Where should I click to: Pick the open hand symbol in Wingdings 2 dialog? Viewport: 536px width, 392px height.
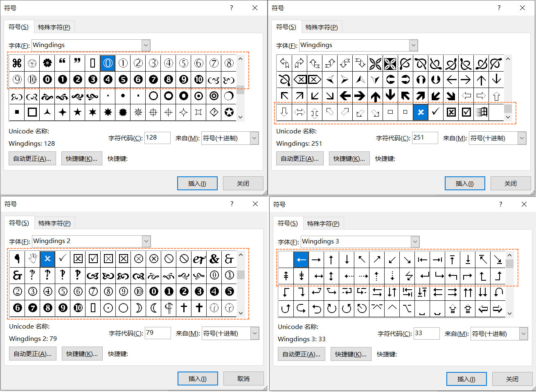(32, 259)
